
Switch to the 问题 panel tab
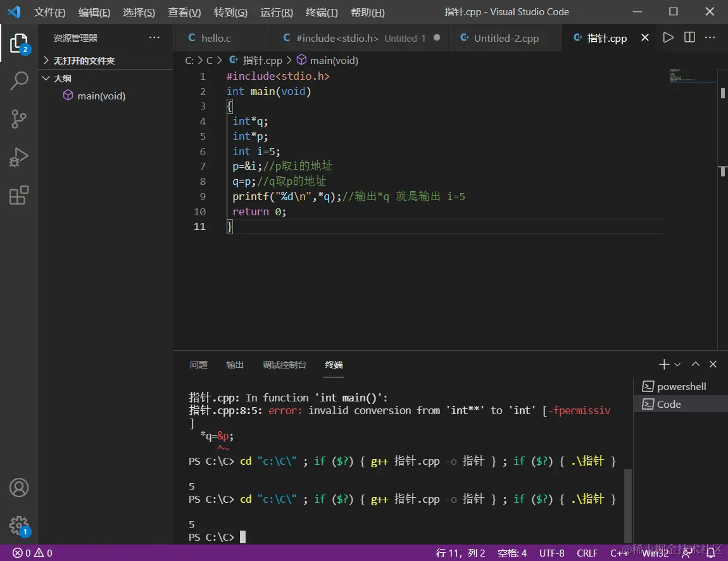pos(198,365)
